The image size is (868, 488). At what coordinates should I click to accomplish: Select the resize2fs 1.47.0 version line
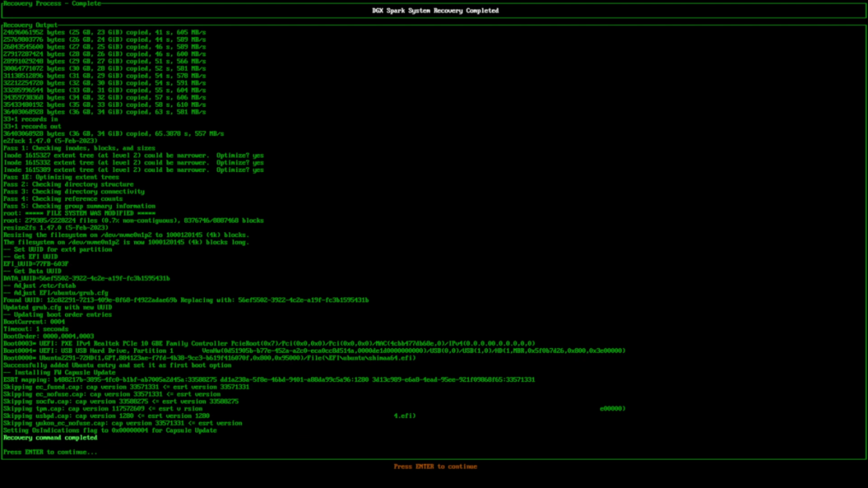click(56, 228)
